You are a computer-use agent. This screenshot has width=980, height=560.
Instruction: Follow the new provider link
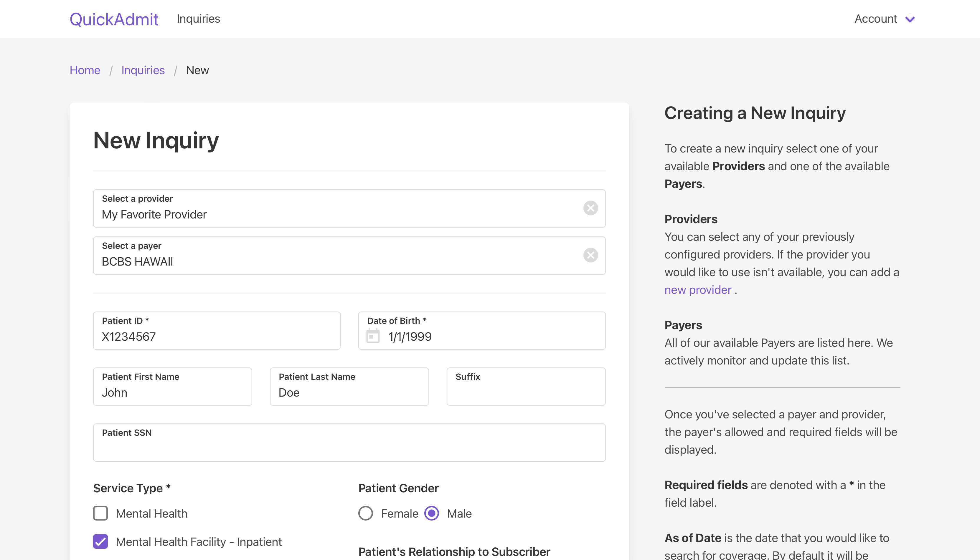(697, 290)
